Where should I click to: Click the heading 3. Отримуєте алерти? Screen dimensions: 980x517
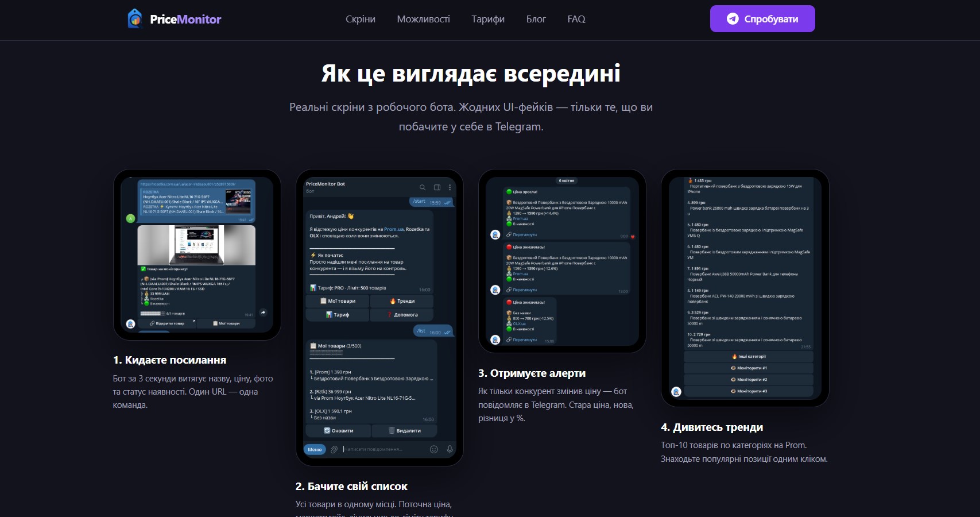coord(532,373)
